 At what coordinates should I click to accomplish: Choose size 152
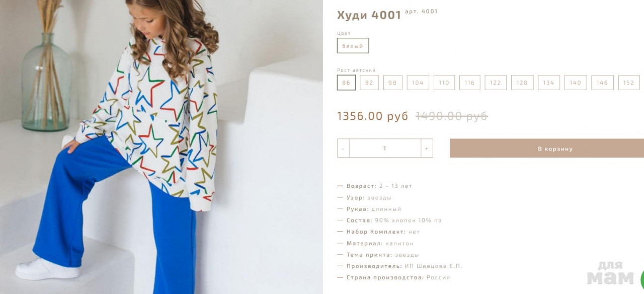point(629,83)
